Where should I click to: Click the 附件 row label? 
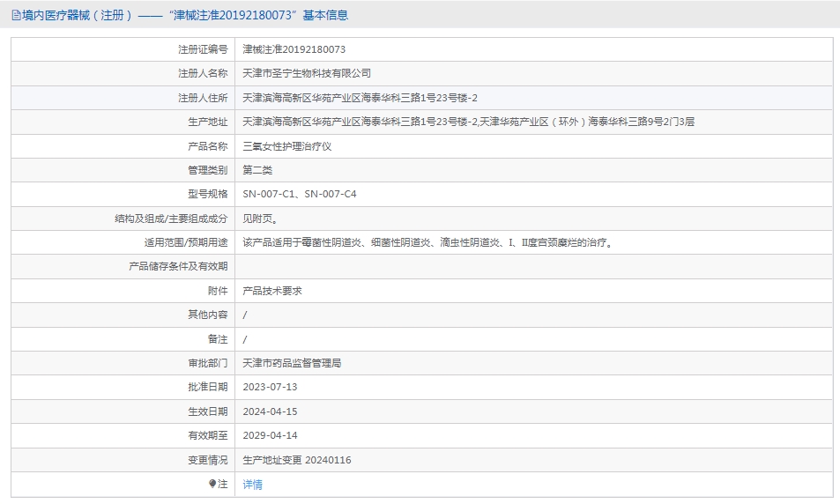[218, 291]
